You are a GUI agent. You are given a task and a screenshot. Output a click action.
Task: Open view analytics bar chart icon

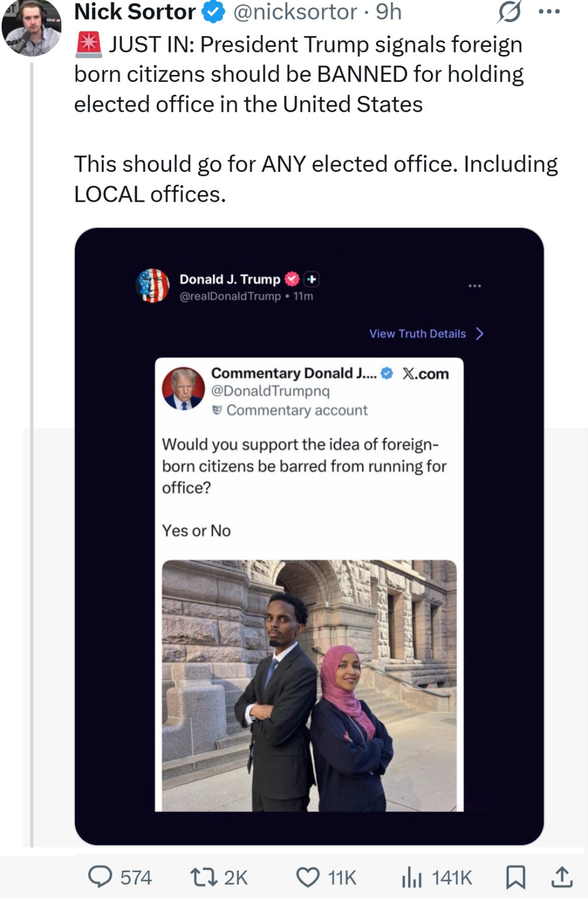click(411, 877)
